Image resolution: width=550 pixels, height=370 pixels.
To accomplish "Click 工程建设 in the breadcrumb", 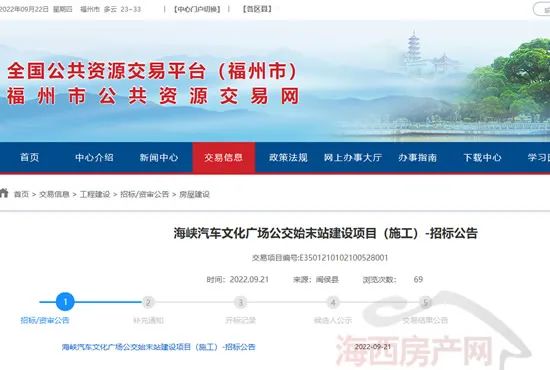I will click(95, 194).
